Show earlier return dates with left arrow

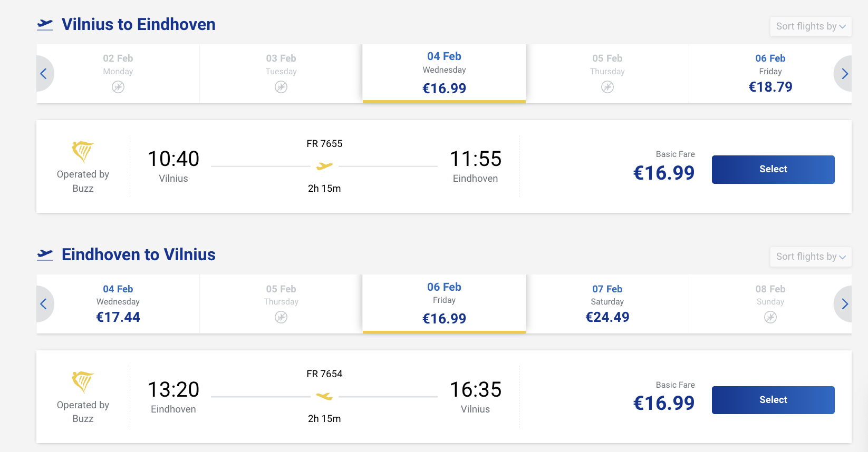[x=44, y=304]
